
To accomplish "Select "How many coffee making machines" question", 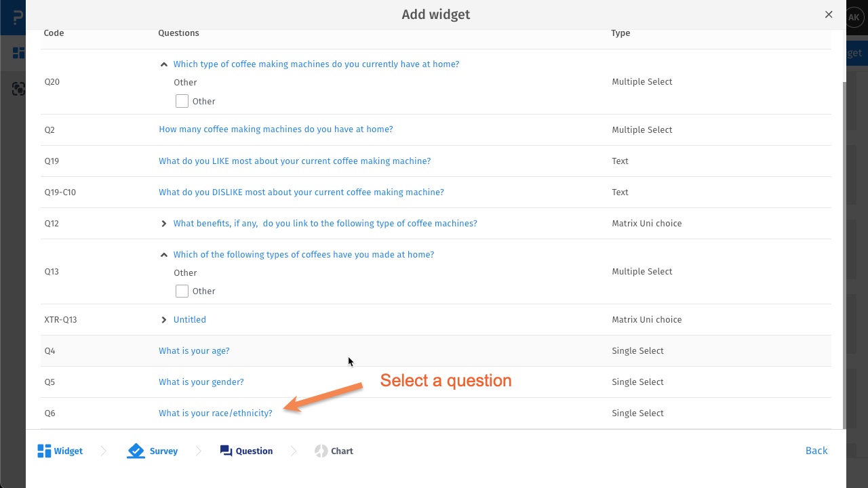I will [x=275, y=129].
